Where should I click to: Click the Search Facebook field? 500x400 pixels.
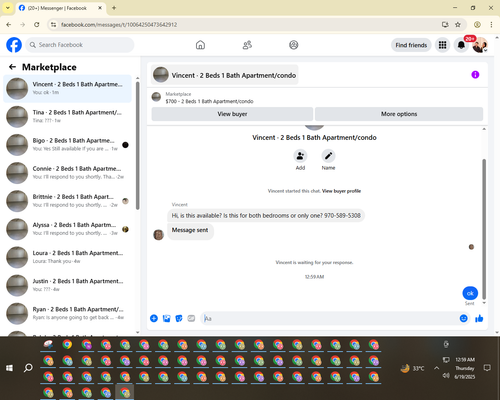tap(80, 45)
